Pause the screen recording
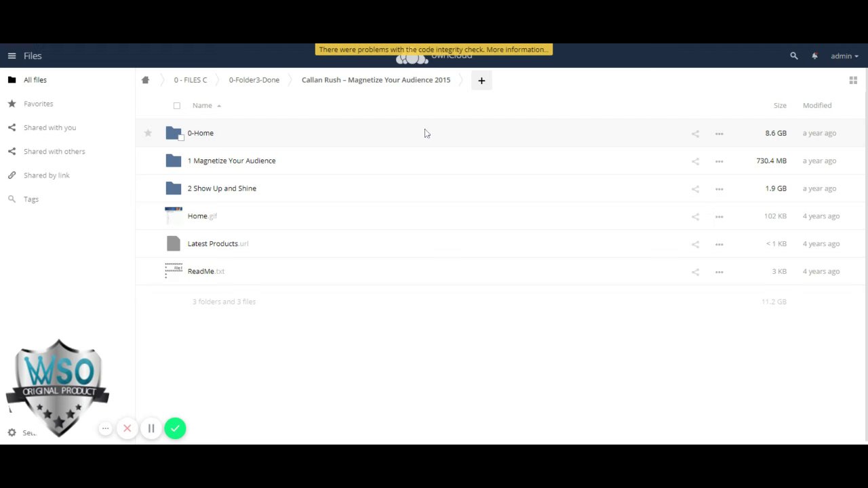Image resolution: width=868 pixels, height=488 pixels. click(x=151, y=428)
